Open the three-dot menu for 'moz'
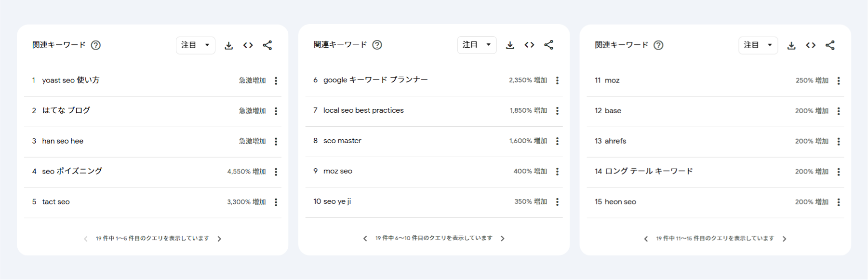Viewport: 868px width, 280px height. [x=839, y=80]
